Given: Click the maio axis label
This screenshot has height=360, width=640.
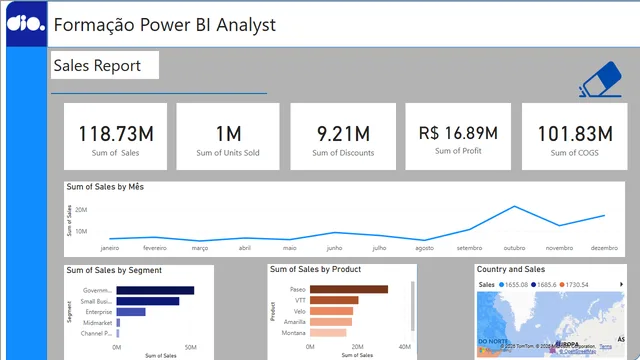Looking at the screenshot, I should [x=290, y=248].
